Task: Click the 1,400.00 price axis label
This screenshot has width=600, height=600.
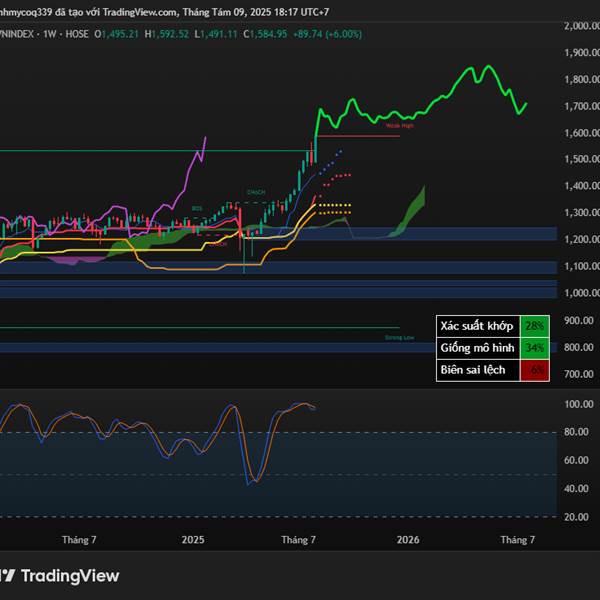Action: click(x=582, y=186)
